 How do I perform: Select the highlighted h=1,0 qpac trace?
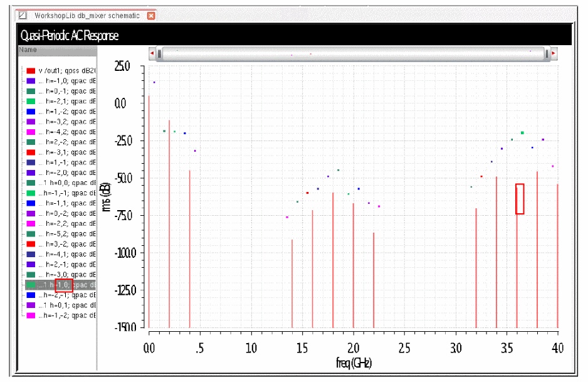[x=61, y=285]
